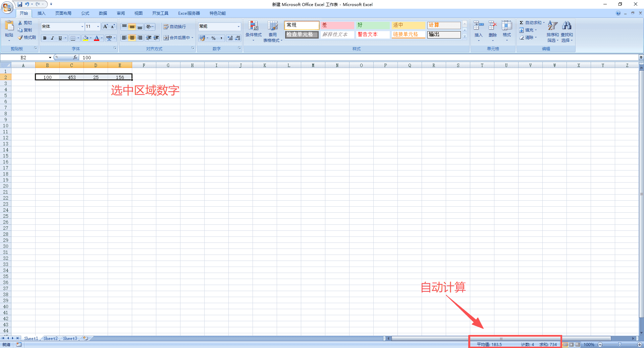
Task: Apply the yellow fill color
Action: point(86,38)
